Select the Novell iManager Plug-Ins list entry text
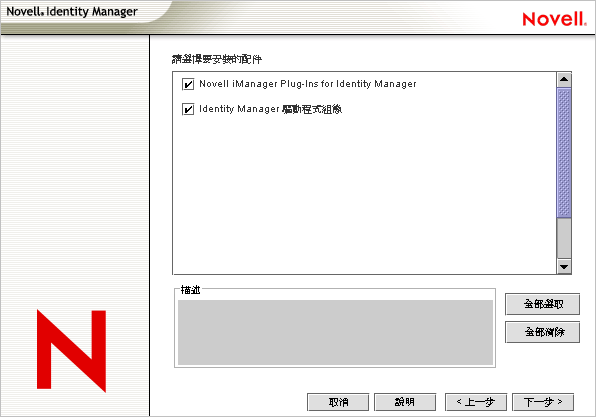The image size is (596, 417). 308,84
